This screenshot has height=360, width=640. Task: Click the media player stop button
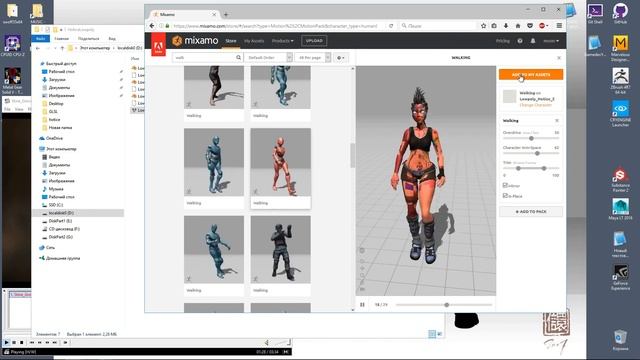[22, 342]
